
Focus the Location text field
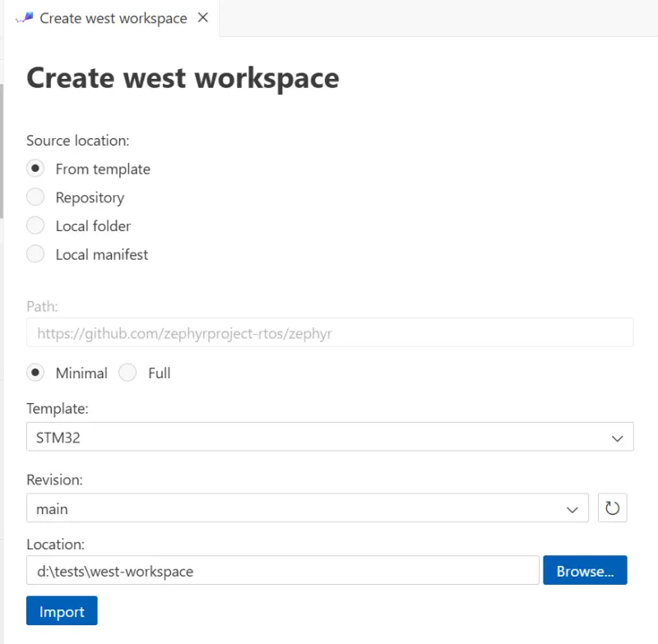pos(282,571)
